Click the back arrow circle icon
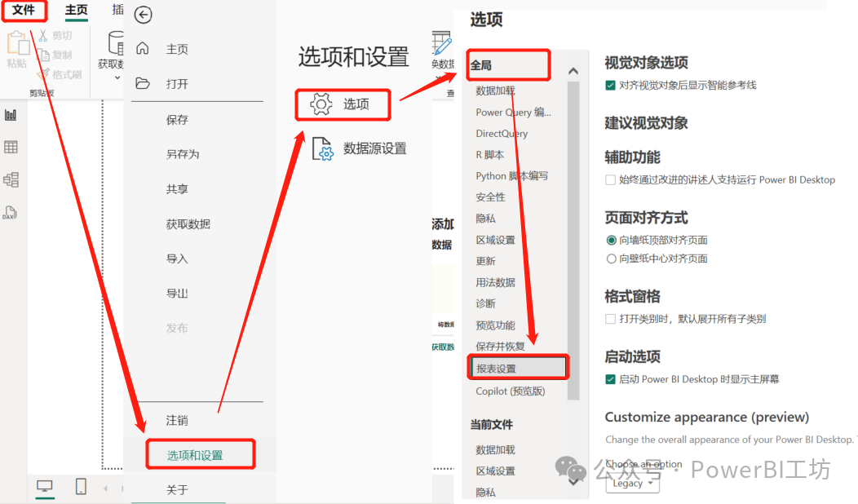 point(144,15)
